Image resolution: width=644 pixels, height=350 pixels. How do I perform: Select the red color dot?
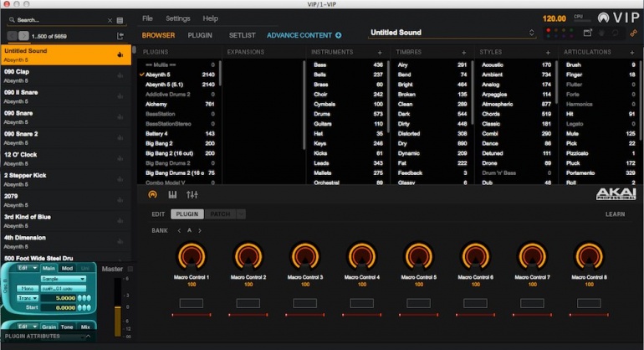click(x=549, y=30)
